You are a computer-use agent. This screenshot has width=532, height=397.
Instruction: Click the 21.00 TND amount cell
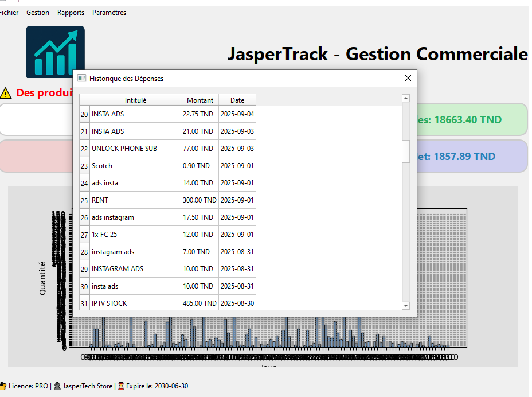pos(200,131)
